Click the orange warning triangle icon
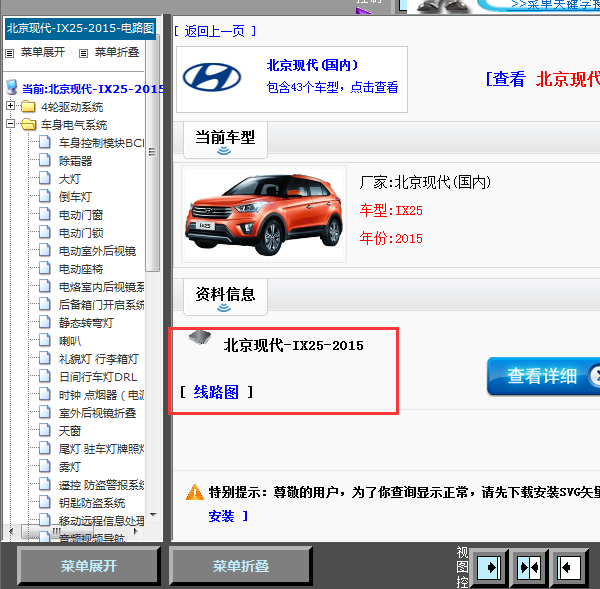 pos(195,492)
